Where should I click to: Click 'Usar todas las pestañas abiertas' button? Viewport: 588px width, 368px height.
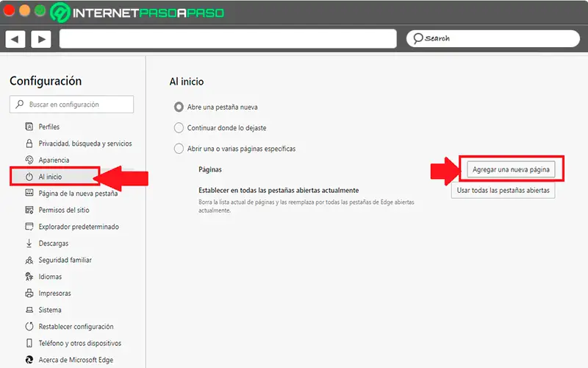[503, 191]
